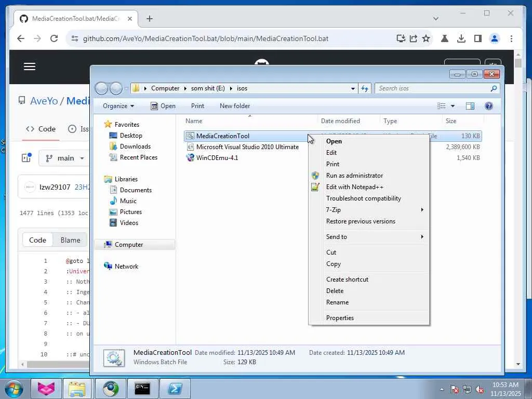Image resolution: width=532 pixels, height=399 pixels.
Task: Open the Properties context menu entry
Action: pos(340,318)
